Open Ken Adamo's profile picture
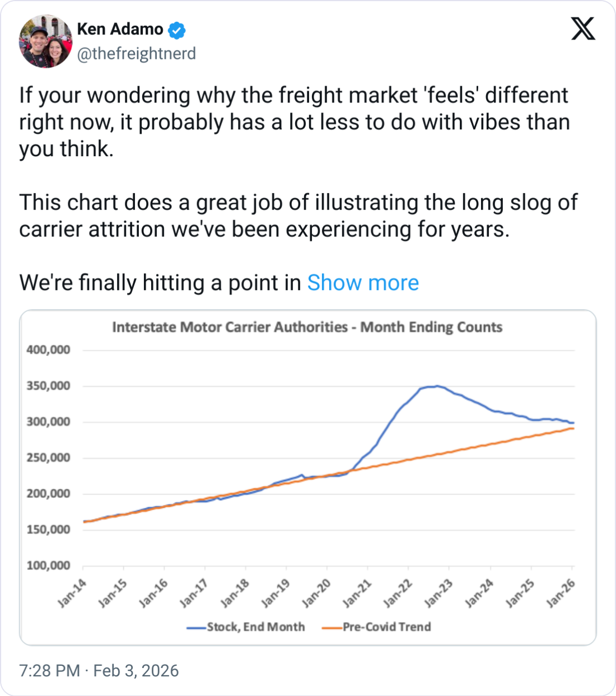 click(x=45, y=42)
